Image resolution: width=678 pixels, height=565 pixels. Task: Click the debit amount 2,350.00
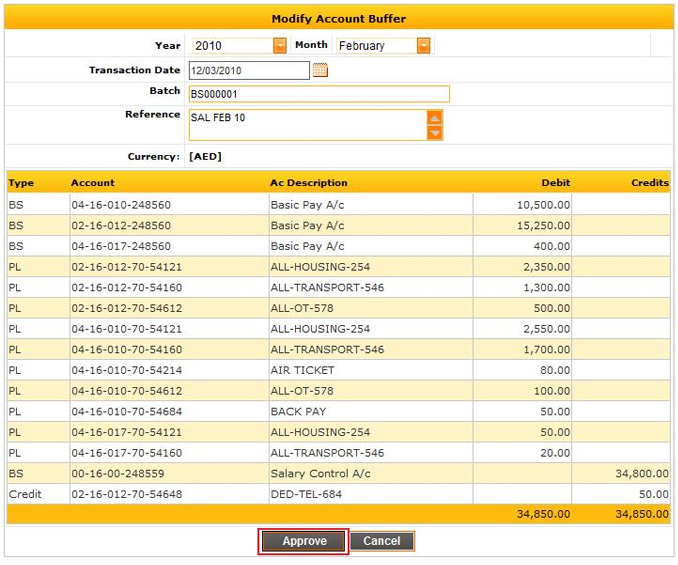point(547,267)
